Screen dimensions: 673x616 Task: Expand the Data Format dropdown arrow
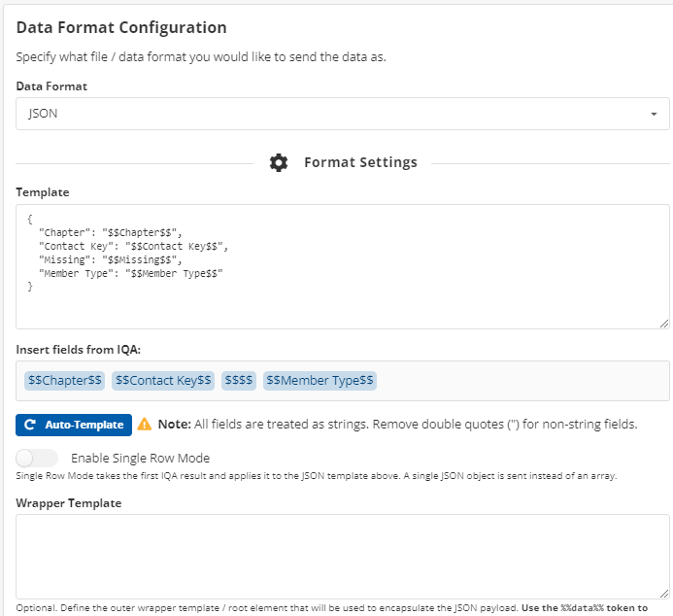(654, 114)
